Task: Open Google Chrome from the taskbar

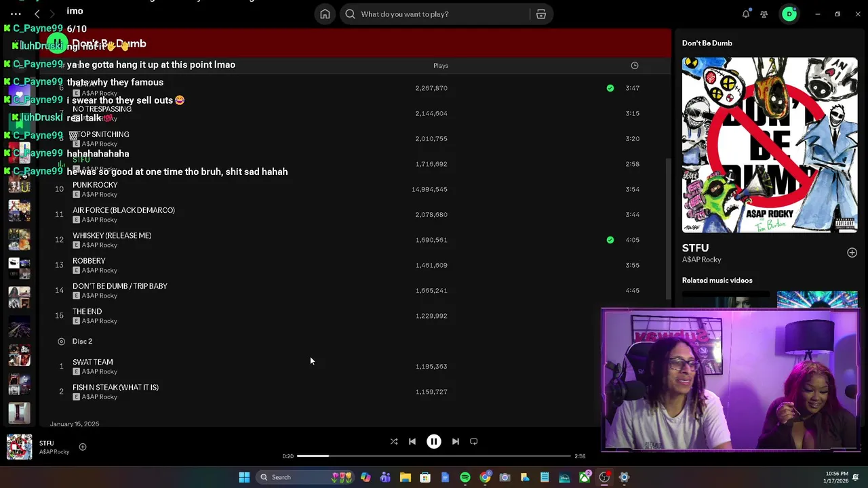Action: pyautogui.click(x=485, y=477)
